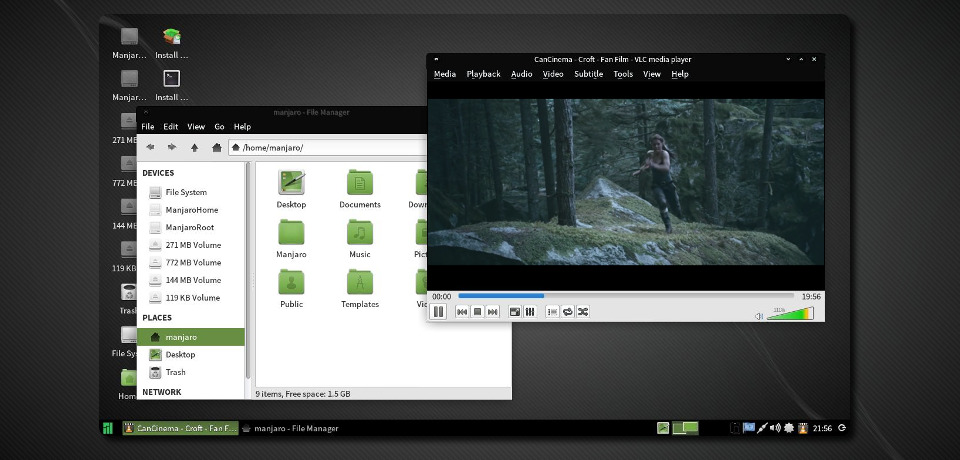Go back in File Manager
The image size is (960, 460).
pos(151,147)
